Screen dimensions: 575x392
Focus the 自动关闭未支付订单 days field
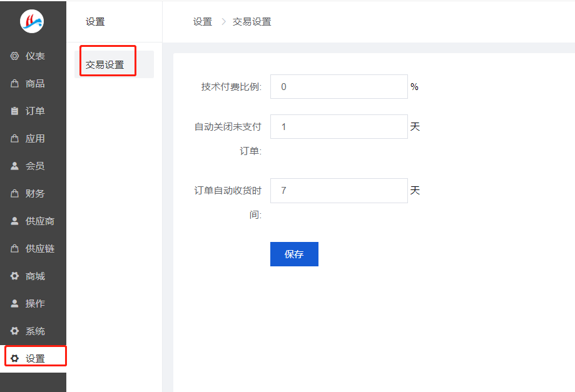[339, 126]
